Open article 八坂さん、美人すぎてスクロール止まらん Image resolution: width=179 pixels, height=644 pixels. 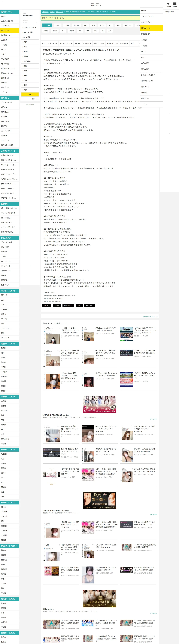106,329
